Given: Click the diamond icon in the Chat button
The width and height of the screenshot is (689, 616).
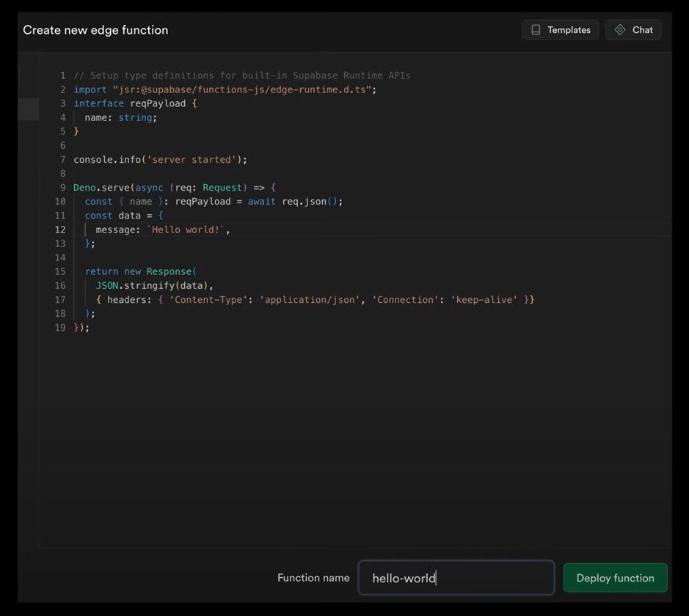Looking at the screenshot, I should (x=619, y=30).
